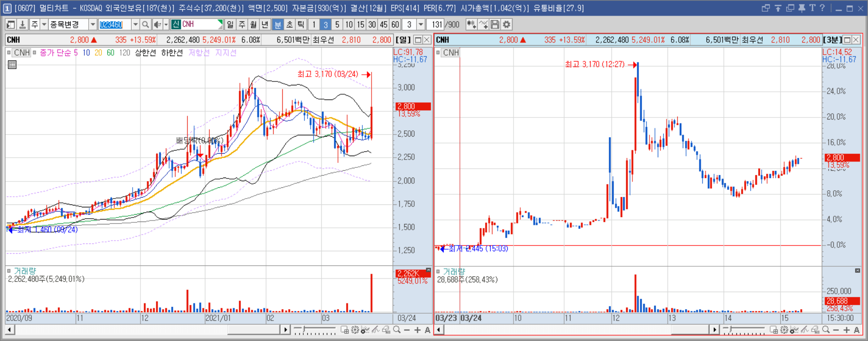
Task: Click the candle count field showing 131
Action: 436,24
